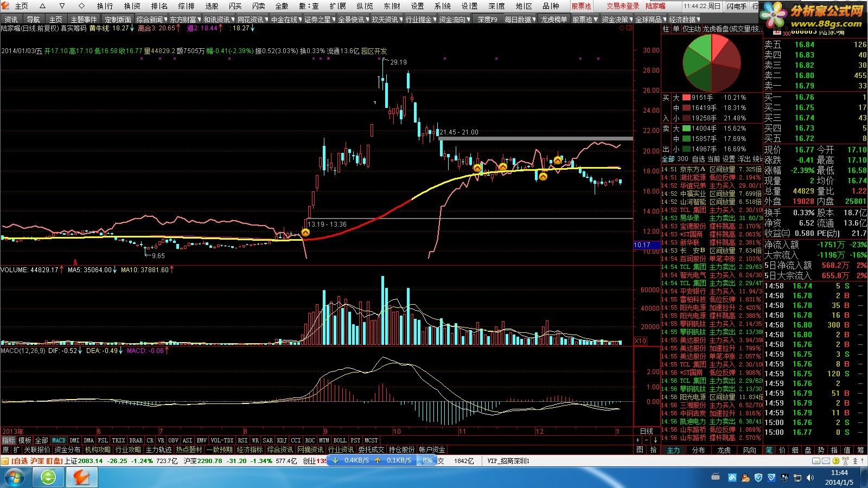Click the plus zoom button beside 日线
This screenshot has width=868, height=488.
pyautogui.click(x=638, y=440)
